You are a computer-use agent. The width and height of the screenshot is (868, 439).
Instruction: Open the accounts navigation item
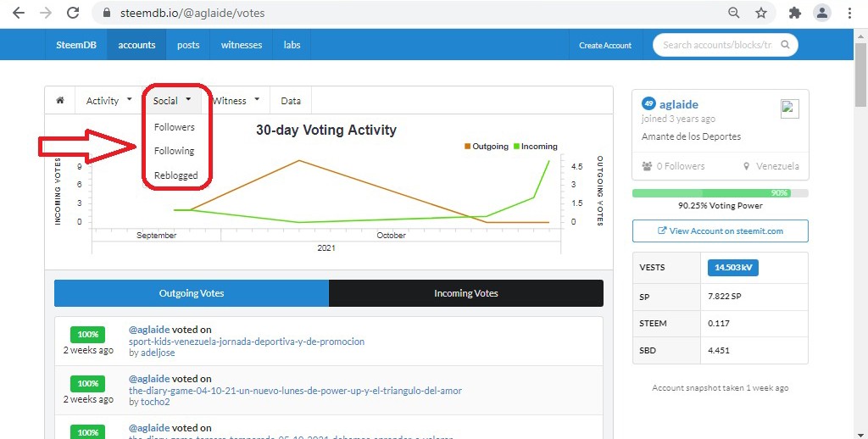click(136, 45)
